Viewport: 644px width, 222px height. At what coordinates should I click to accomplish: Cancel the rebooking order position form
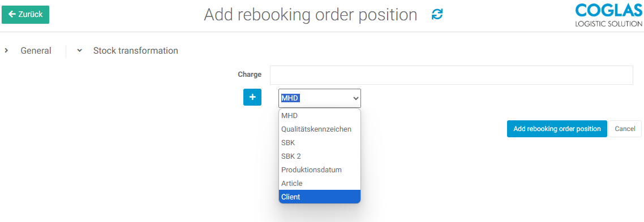625,129
